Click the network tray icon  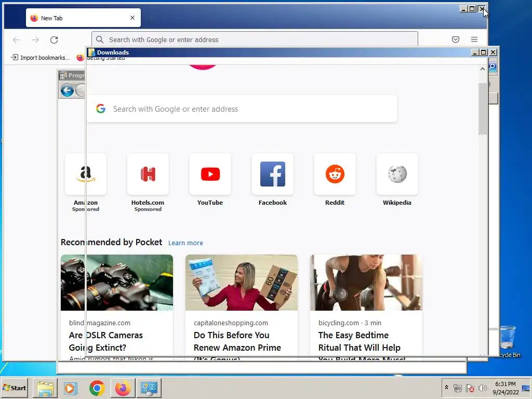tap(458, 388)
